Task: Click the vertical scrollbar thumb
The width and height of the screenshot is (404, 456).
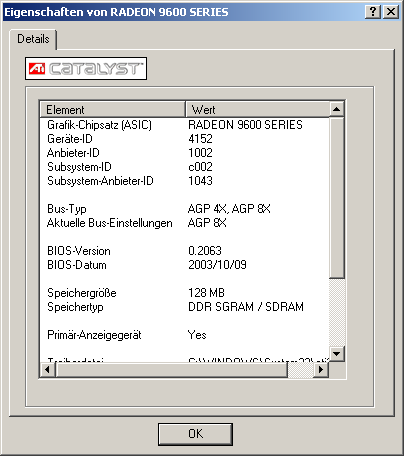Action: pos(337,197)
